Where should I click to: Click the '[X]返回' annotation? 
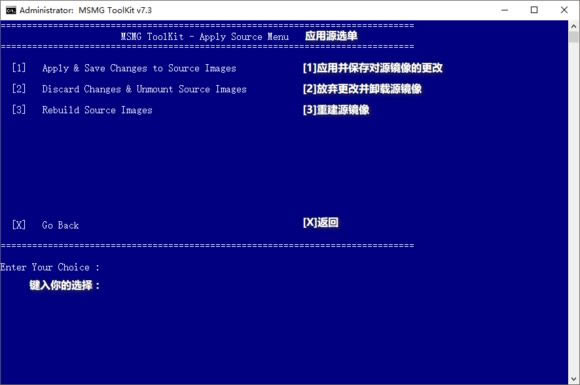point(320,222)
